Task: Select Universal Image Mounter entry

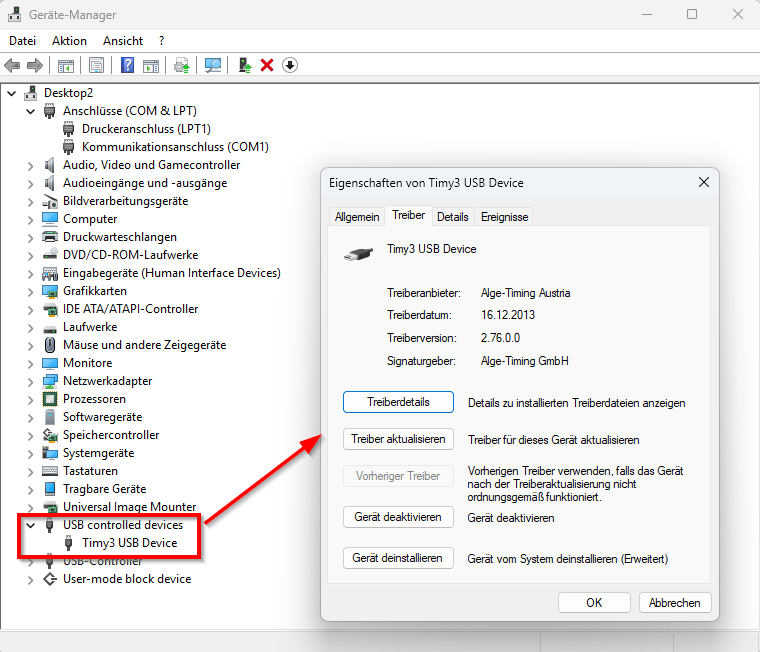Action: point(129,507)
